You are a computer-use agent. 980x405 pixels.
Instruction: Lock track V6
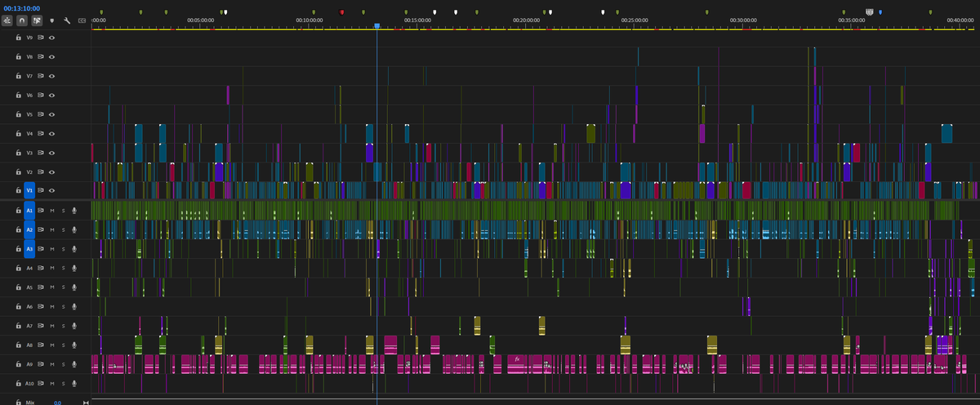pyautogui.click(x=18, y=95)
